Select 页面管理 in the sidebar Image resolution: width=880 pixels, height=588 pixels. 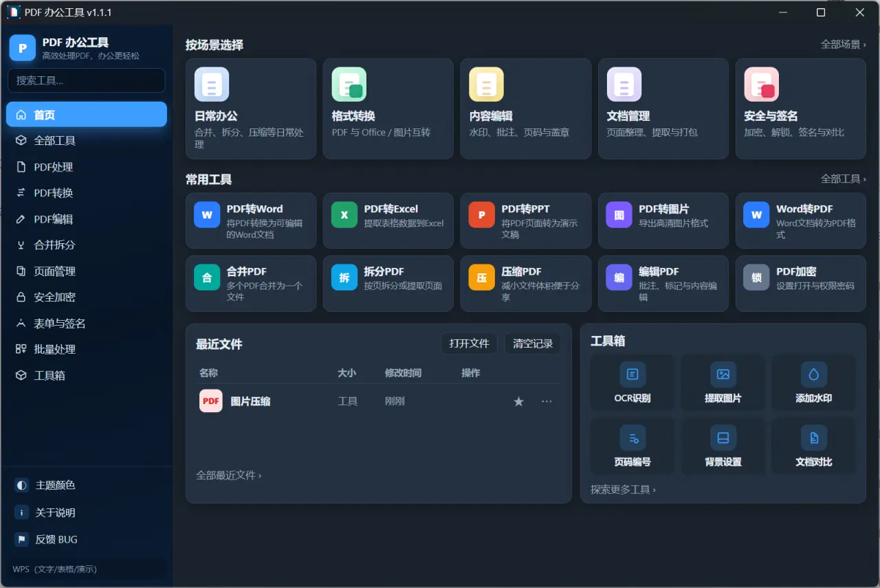pyautogui.click(x=87, y=271)
